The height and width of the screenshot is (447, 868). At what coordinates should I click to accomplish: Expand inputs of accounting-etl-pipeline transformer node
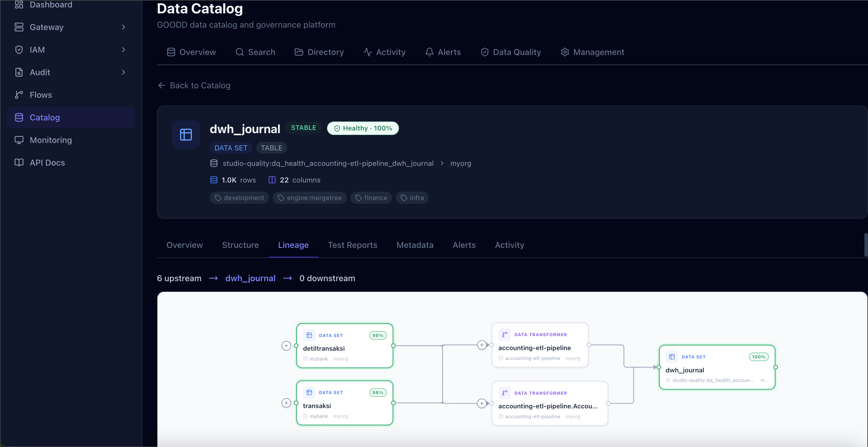482,345
